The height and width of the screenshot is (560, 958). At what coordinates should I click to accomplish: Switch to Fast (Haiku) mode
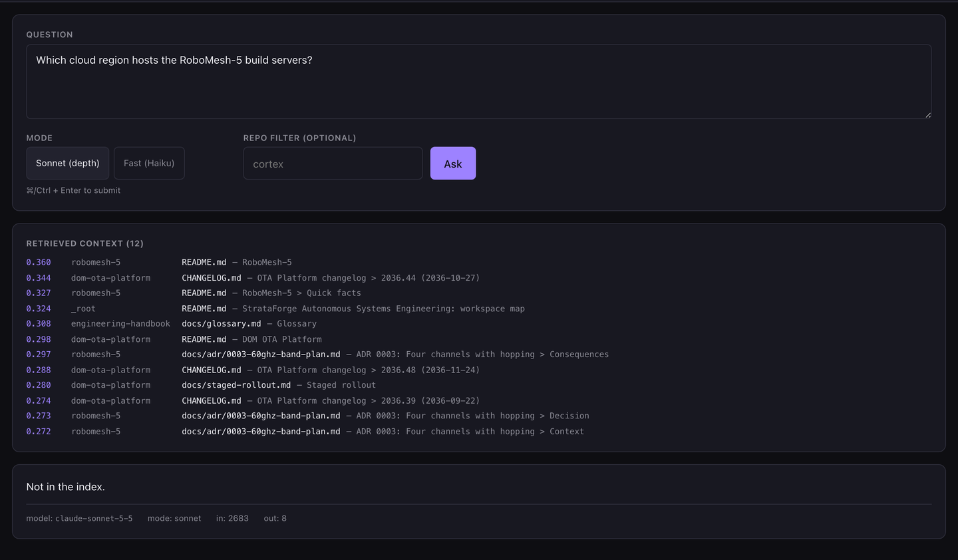click(x=149, y=163)
